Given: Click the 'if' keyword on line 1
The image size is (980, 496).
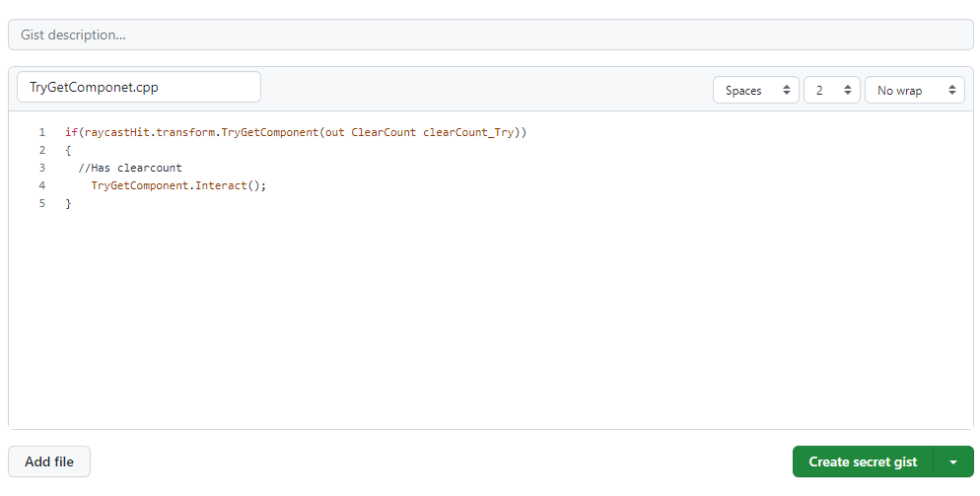Looking at the screenshot, I should pos(71,132).
